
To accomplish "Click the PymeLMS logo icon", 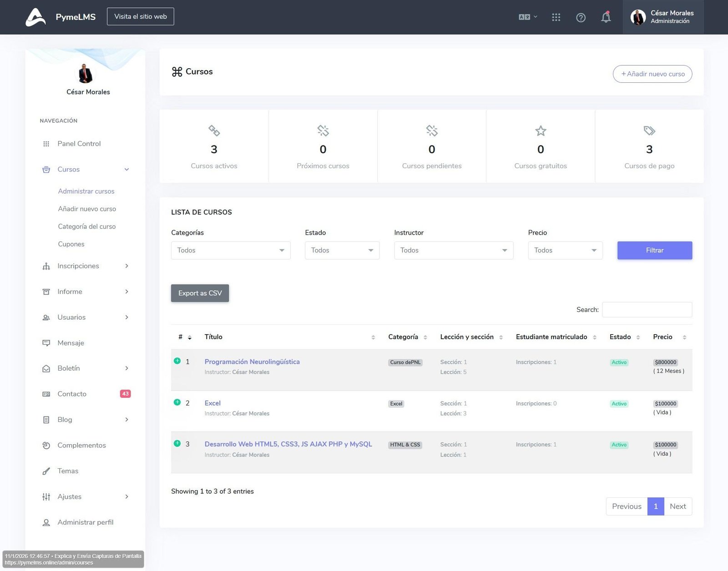I will tap(35, 17).
